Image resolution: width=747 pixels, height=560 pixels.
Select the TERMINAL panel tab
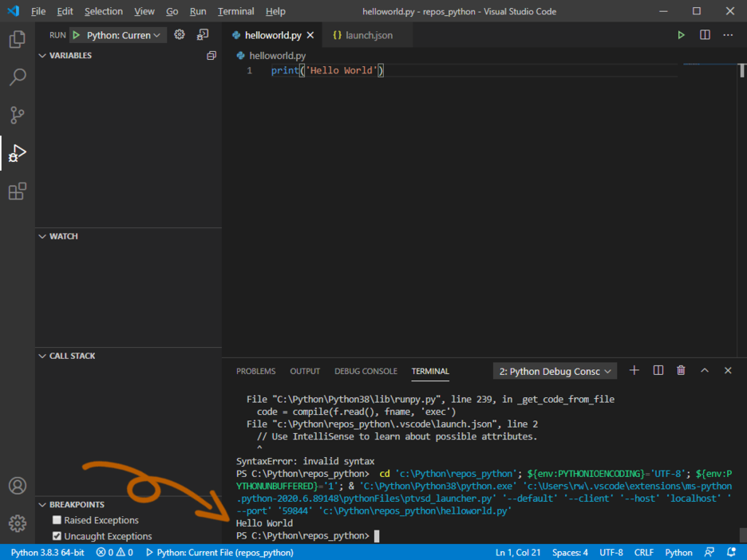430,372
